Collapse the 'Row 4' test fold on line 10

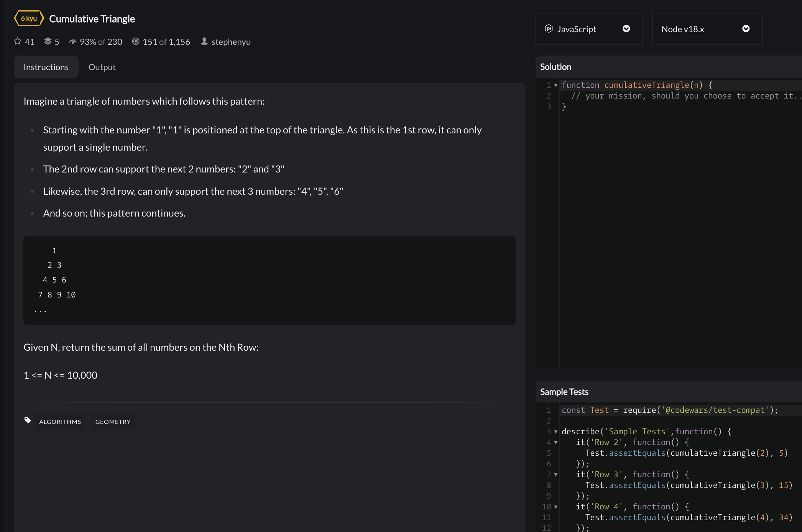coord(556,507)
